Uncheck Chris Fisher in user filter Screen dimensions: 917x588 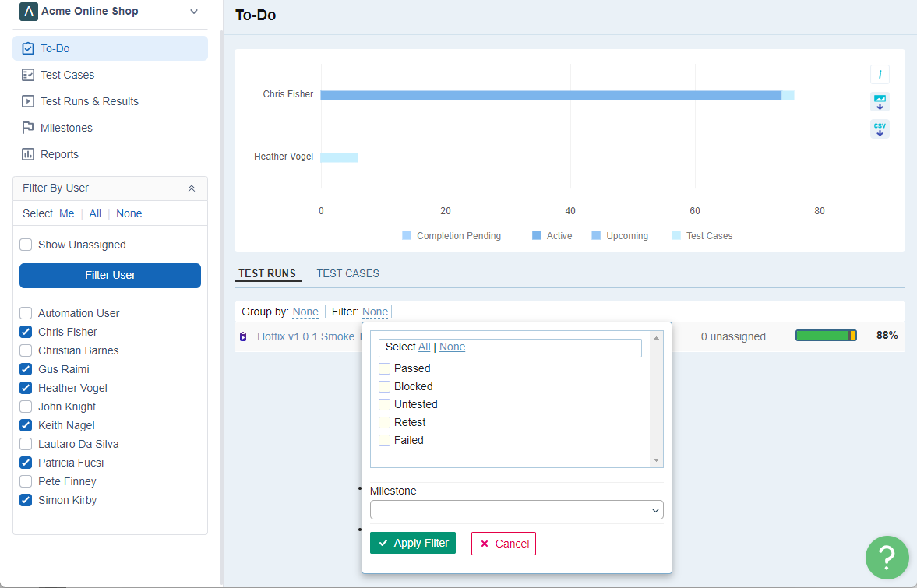[26, 332]
